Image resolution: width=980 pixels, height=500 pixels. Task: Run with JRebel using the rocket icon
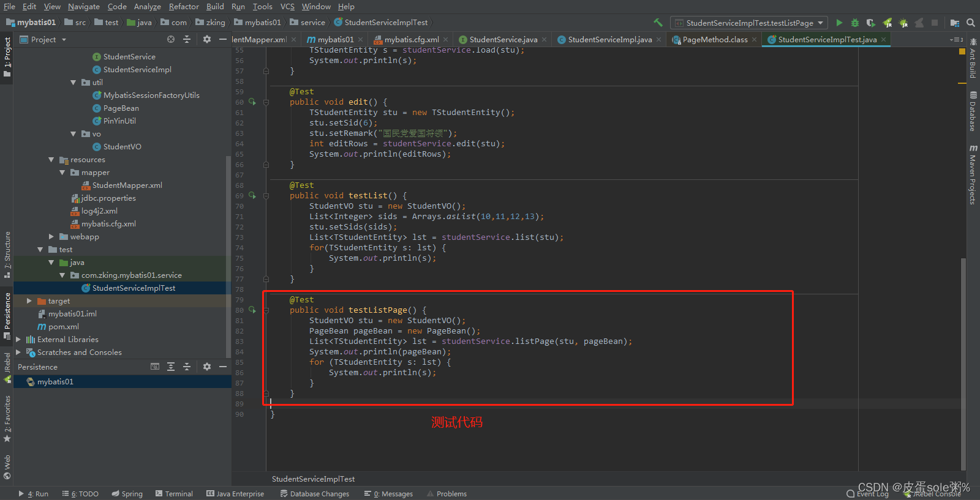click(887, 23)
